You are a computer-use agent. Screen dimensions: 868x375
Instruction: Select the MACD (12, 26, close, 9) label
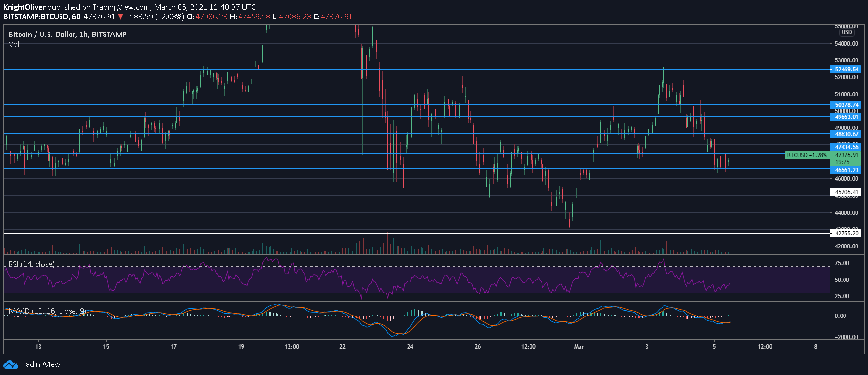tap(48, 311)
